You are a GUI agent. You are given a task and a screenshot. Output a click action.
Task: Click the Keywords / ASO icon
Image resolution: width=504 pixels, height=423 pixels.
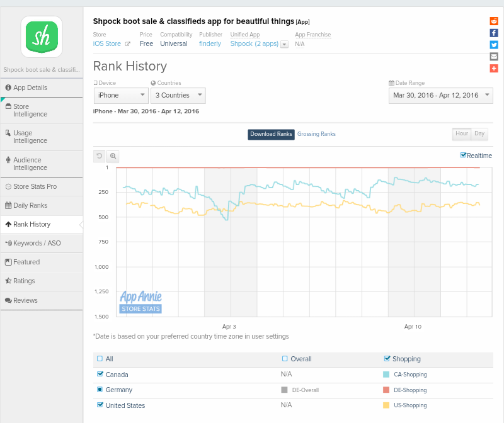click(9, 243)
